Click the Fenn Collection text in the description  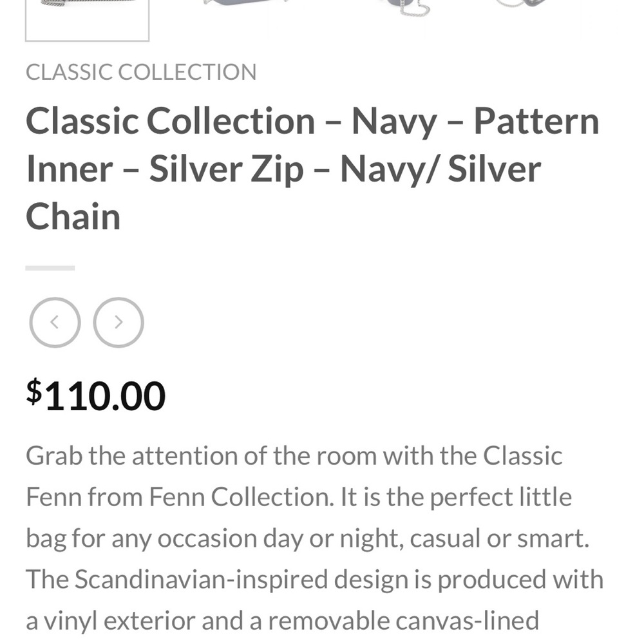coord(241,497)
